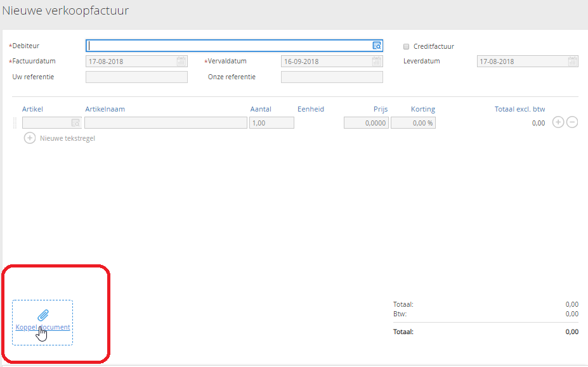Click the Nieuwe tekstregel label
The width and height of the screenshot is (588, 367).
67,138
